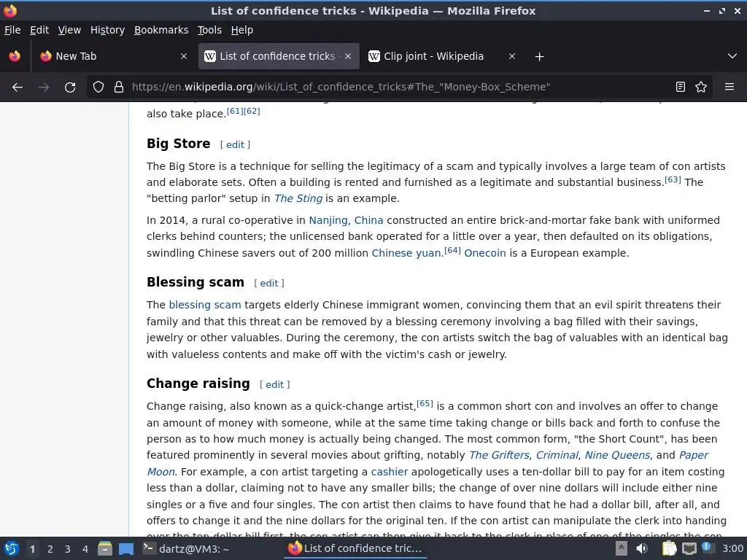Open the Tools menu
The width and height of the screenshot is (747, 560).
[209, 30]
